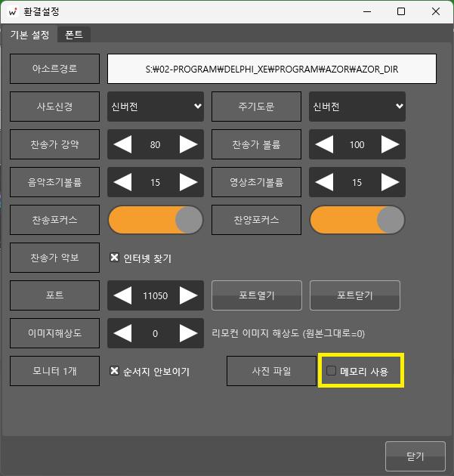Click the 아소르경로 path input field

tap(272, 69)
